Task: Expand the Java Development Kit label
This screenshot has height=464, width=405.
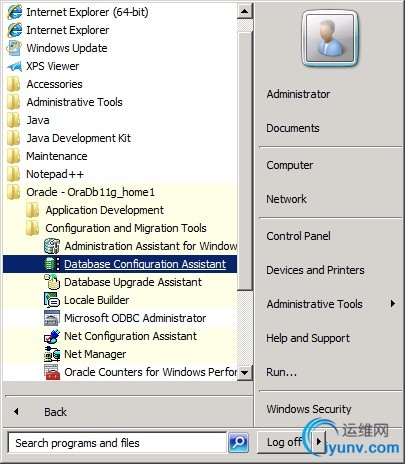Action: (79, 138)
